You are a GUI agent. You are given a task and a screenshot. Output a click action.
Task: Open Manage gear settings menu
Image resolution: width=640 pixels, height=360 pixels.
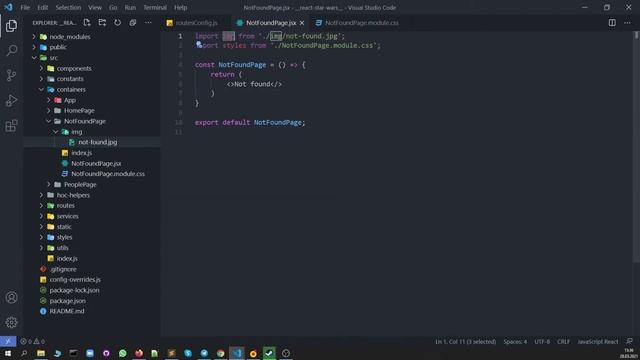pyautogui.click(x=11, y=322)
